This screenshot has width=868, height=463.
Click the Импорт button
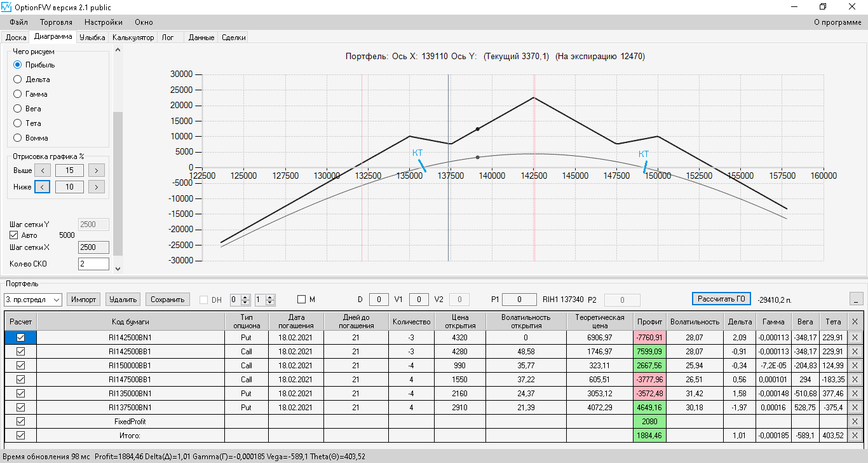[84, 300]
